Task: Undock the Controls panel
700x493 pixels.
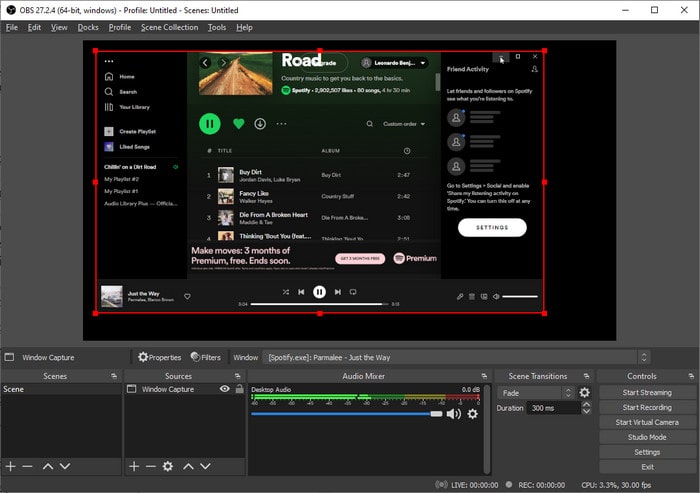Action: coord(691,376)
